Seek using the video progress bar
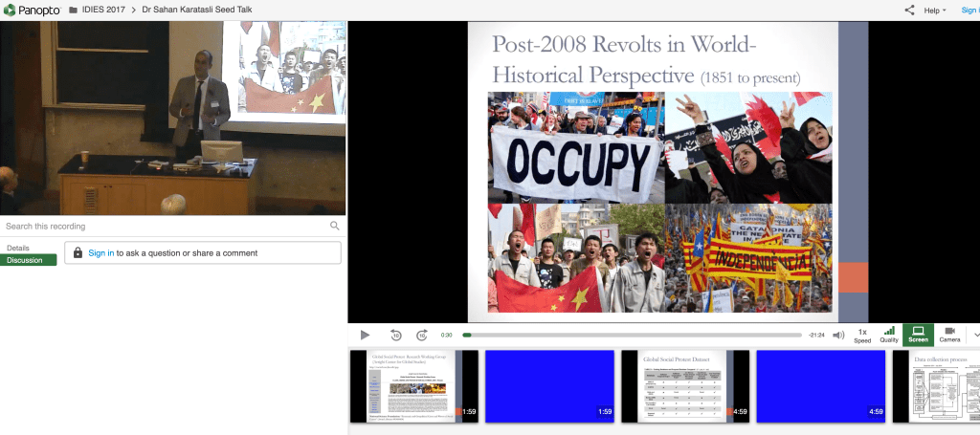This screenshot has height=435, width=980. [632, 336]
